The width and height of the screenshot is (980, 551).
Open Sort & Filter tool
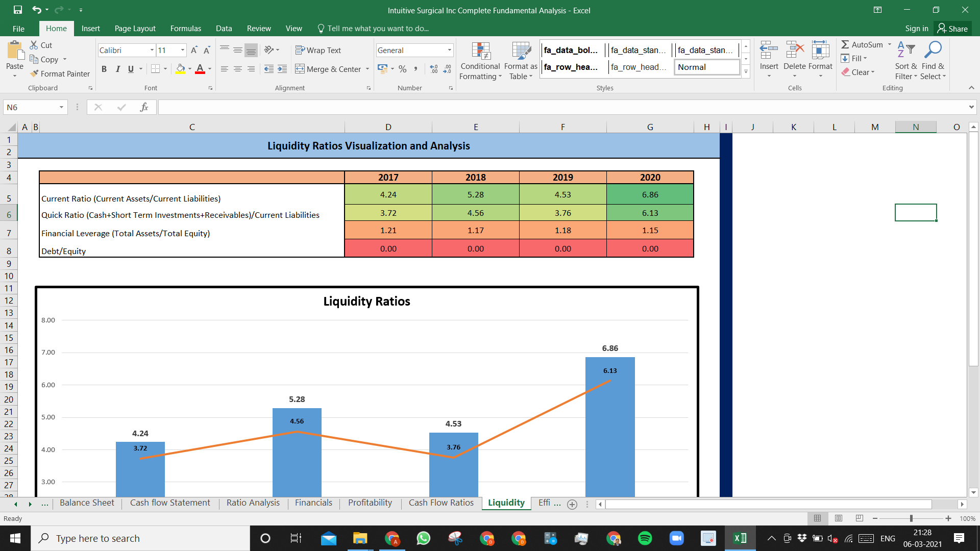coord(906,49)
